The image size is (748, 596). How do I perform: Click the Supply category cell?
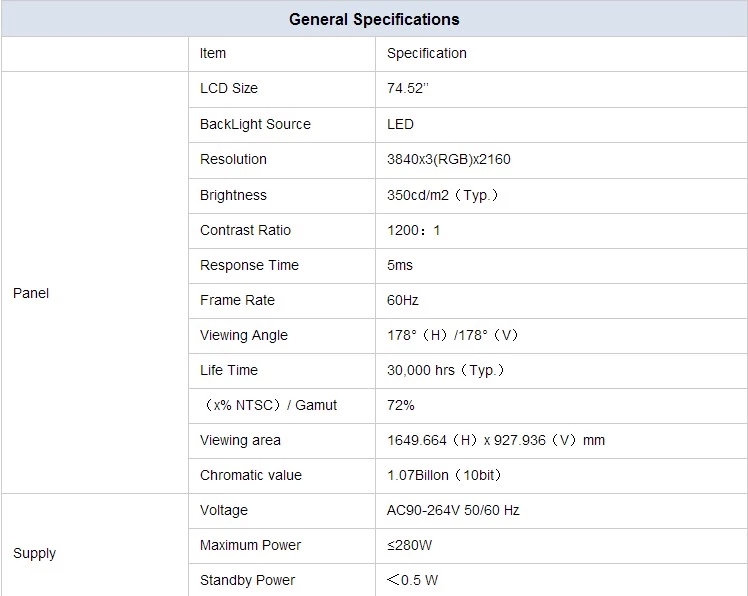(x=34, y=553)
